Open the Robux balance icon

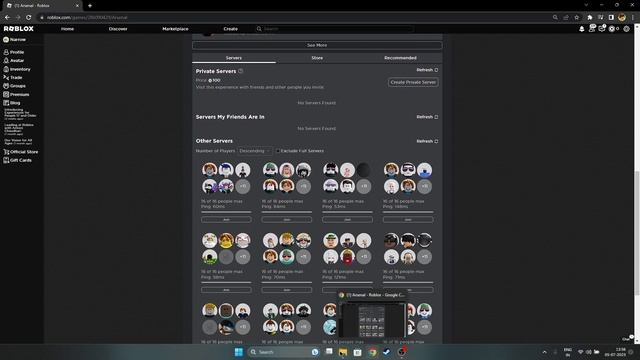point(612,29)
